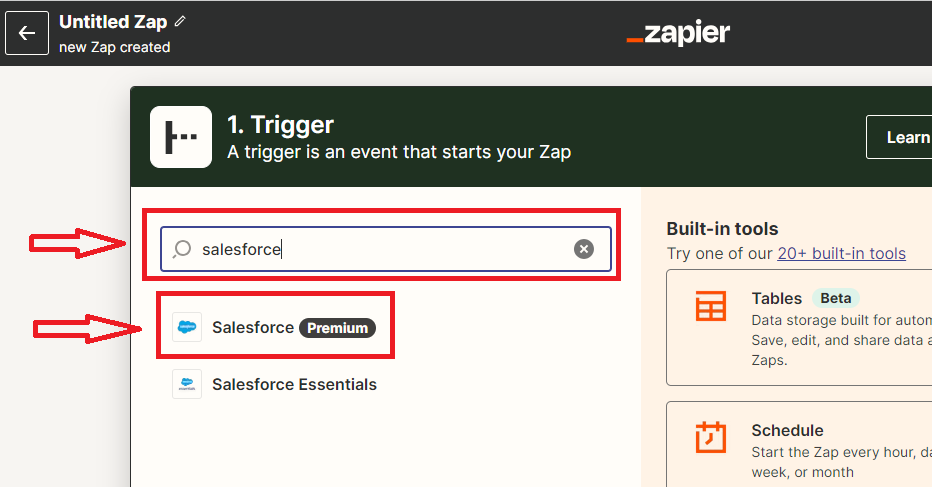Open the Schedule built-in tool card

tap(799, 444)
